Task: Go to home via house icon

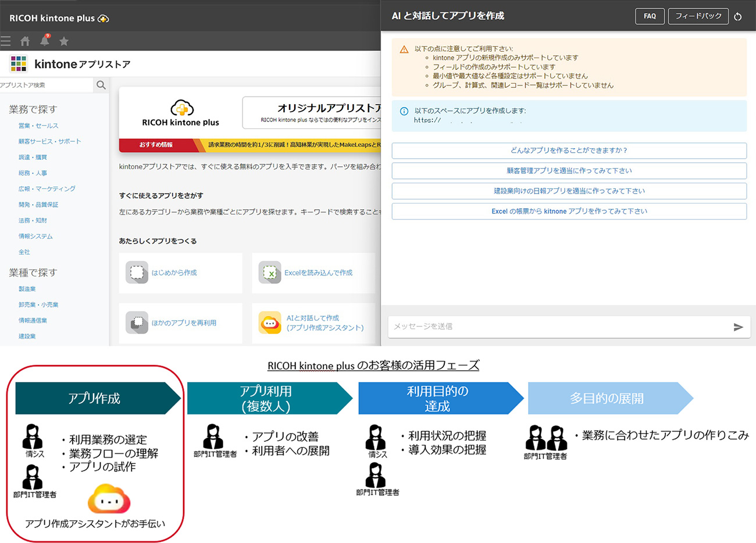Action: (25, 41)
